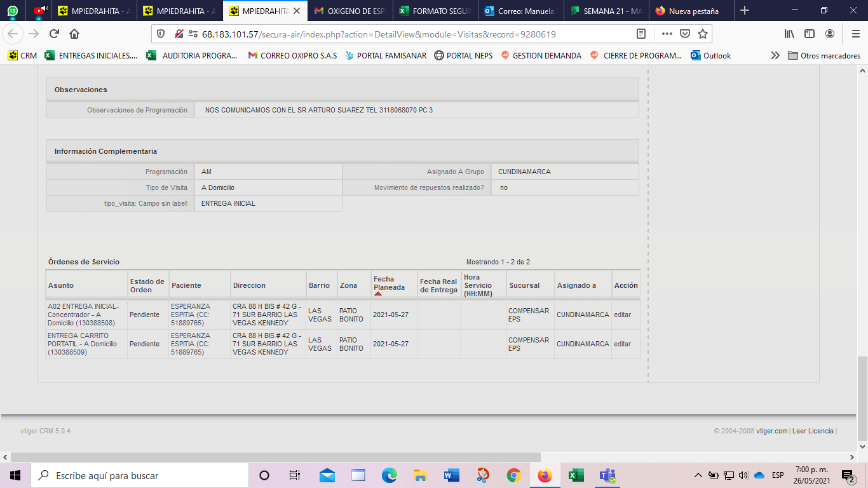The height and width of the screenshot is (488, 868).
Task: Show hidden system tray icons
Action: pyautogui.click(x=698, y=475)
